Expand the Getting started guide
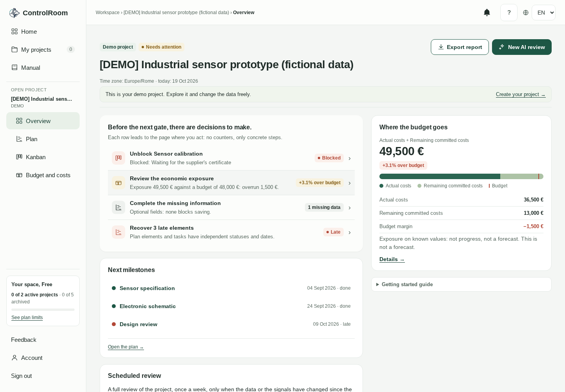Screen dimensions: 565x392 pos(461,285)
